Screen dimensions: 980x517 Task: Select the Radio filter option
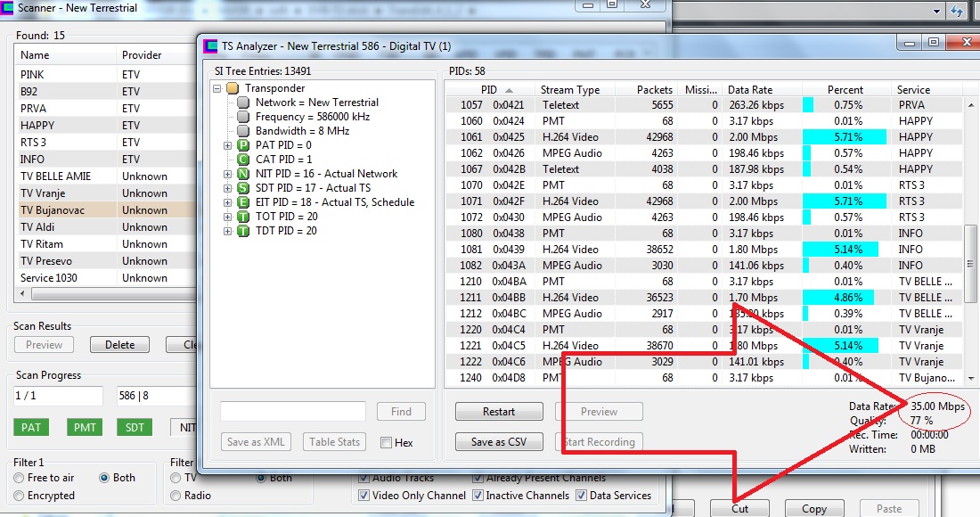176,496
